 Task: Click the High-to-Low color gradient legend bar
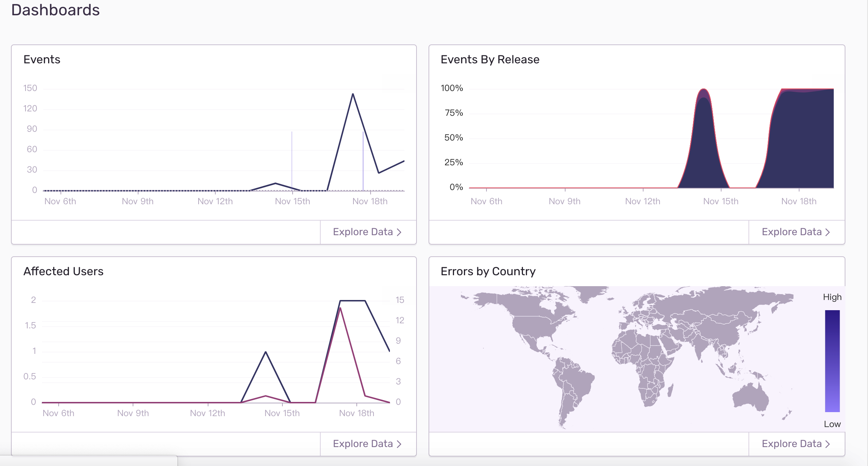(x=832, y=361)
